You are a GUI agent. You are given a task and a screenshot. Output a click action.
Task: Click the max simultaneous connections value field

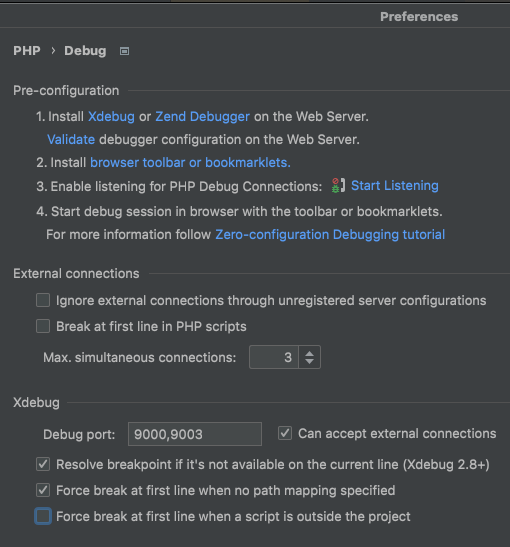[274, 357]
